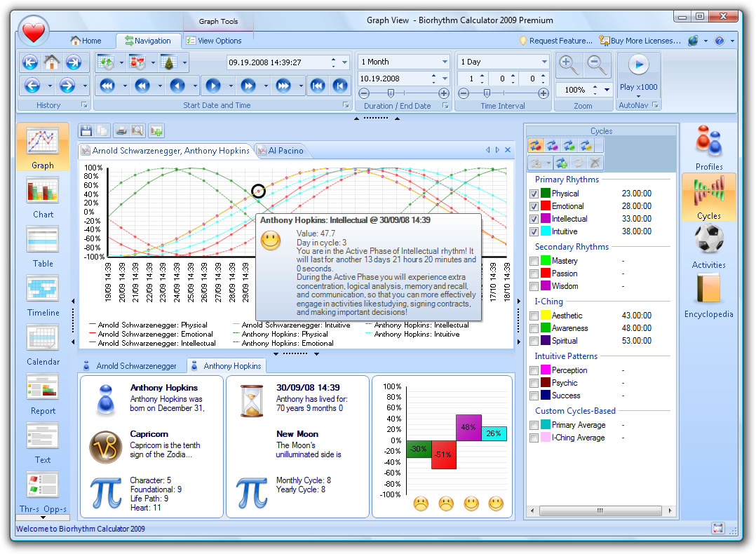The image size is (756, 554).
Task: Uncheck the Physical rhythm checkbox
Action: point(534,194)
